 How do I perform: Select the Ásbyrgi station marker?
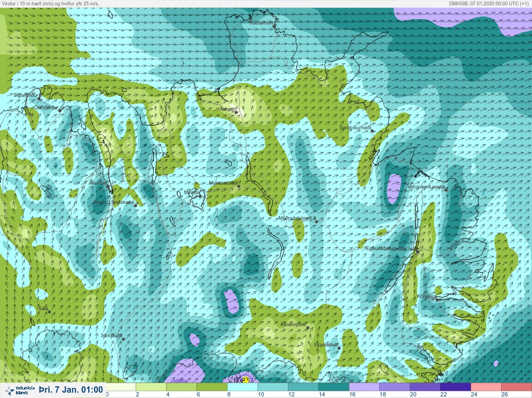pyautogui.click(x=237, y=112)
